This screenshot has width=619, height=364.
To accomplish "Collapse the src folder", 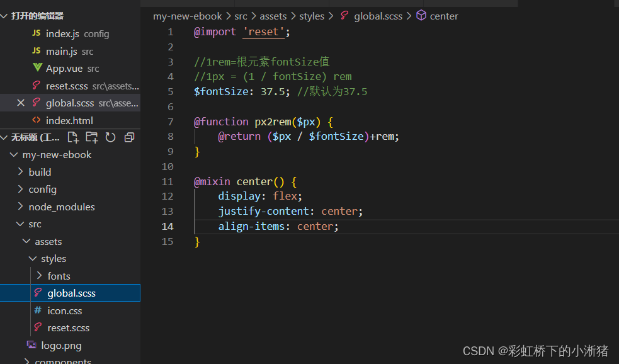I will pyautogui.click(x=20, y=224).
